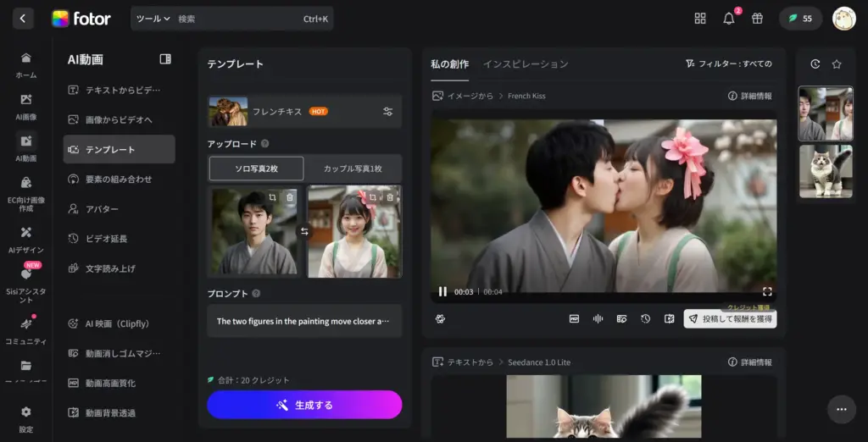Screen dimensions: 868x442
Task: Click 投稿して報酬を獲得 button
Action: coord(730,319)
